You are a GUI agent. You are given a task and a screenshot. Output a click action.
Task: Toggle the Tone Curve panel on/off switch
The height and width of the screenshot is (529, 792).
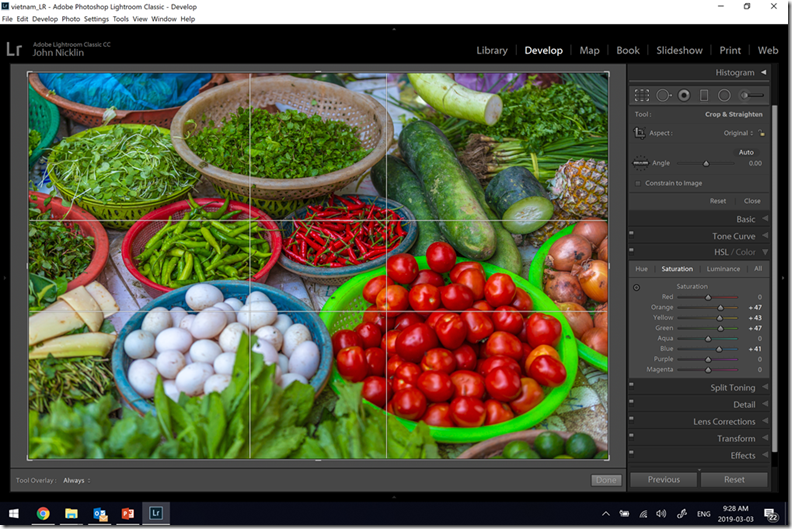[x=631, y=236]
